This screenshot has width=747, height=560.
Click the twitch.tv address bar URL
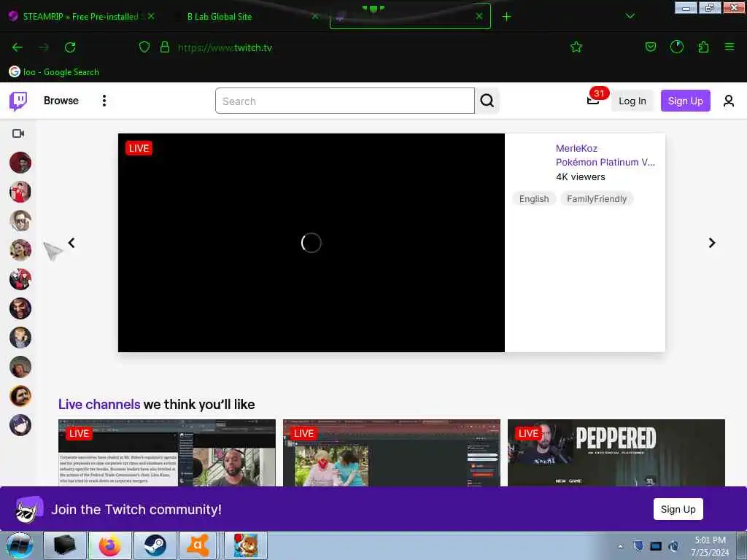(x=225, y=47)
